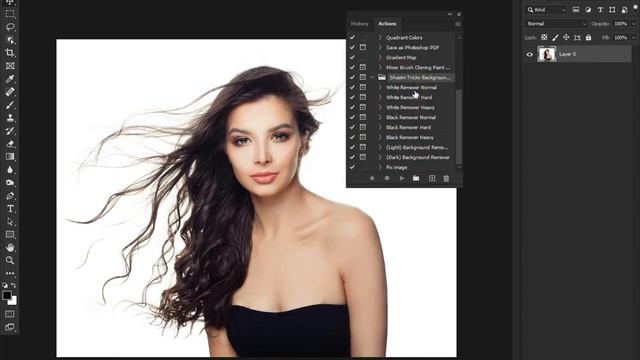Expand the Black Remover Normal action

tap(380, 117)
